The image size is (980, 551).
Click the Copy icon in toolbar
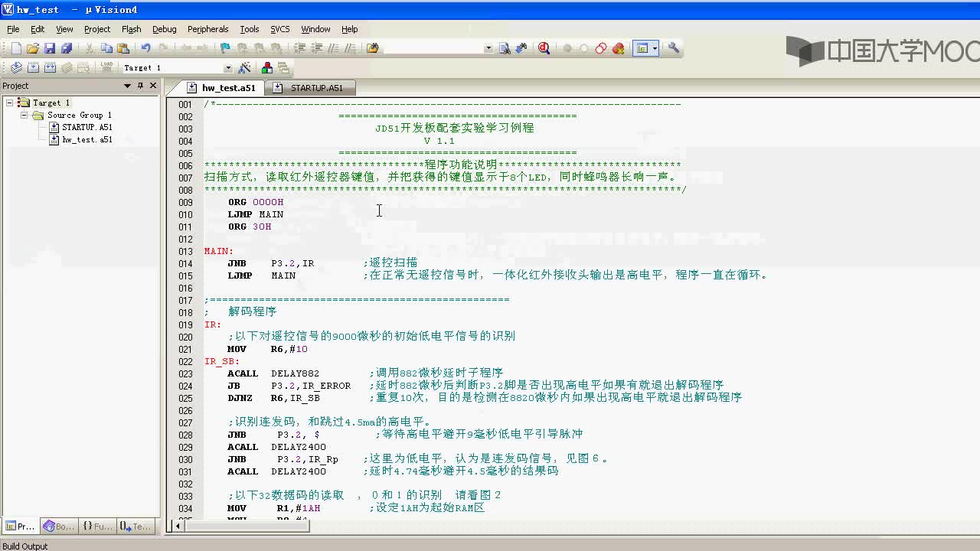click(106, 48)
